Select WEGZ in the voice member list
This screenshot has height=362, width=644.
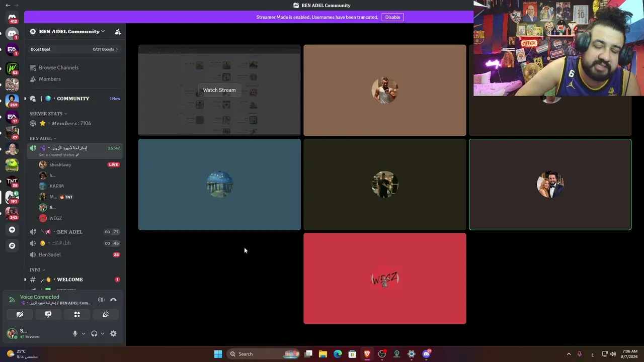pyautogui.click(x=79, y=218)
